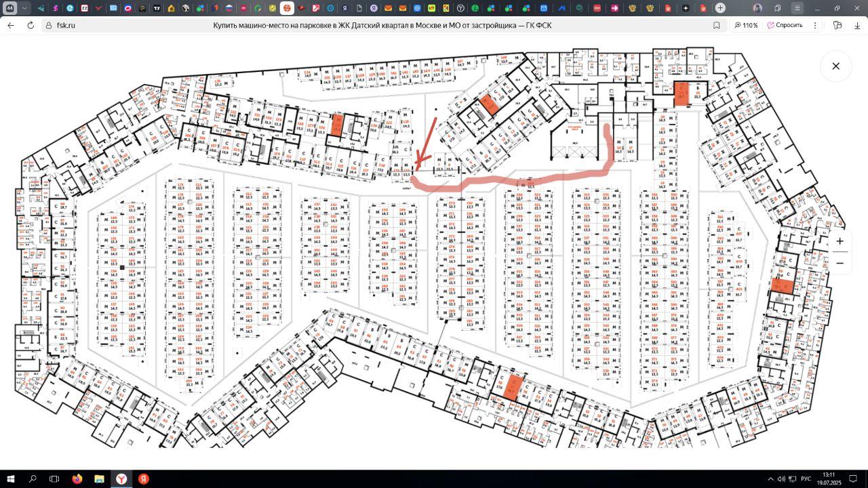Screen dimensions: 868x488
Task: Reload the fsk.ru page
Action: pyautogui.click(x=31, y=25)
